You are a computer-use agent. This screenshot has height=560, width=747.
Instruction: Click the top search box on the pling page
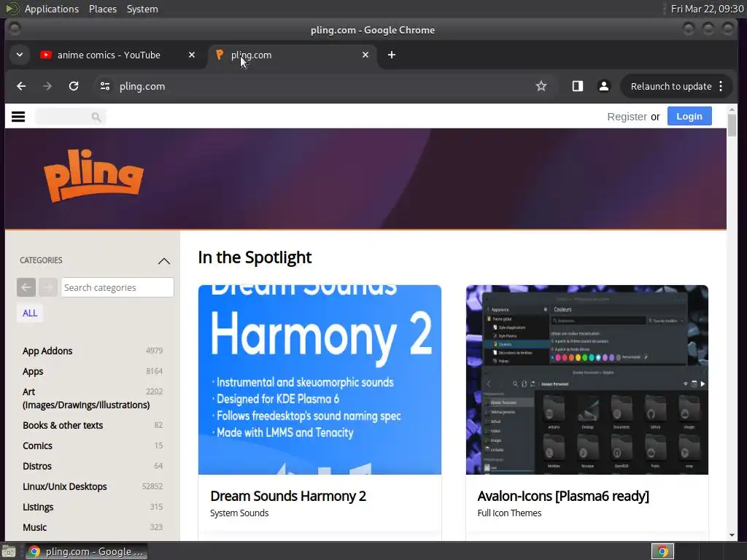[71, 117]
